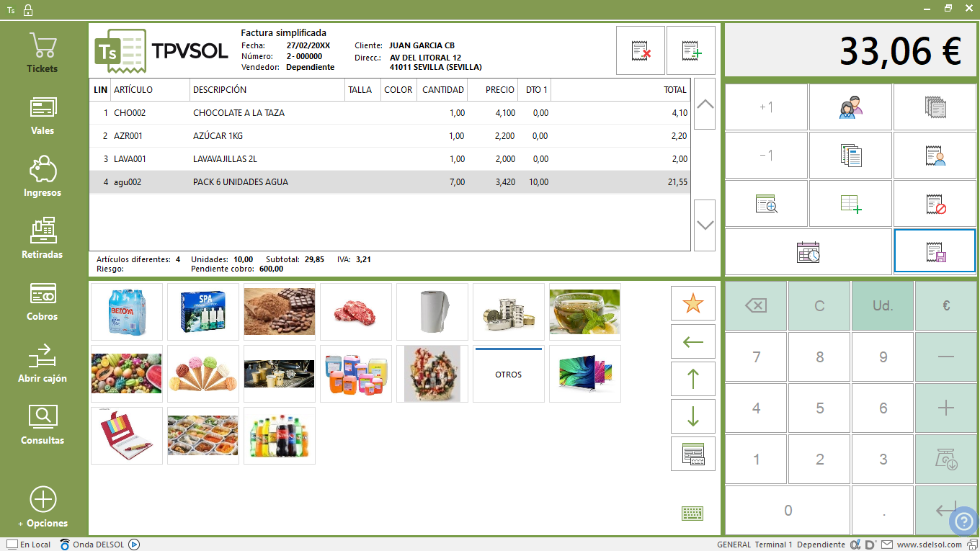980x551 pixels.
Task: Click the plus key on keypad
Action: [x=946, y=408]
